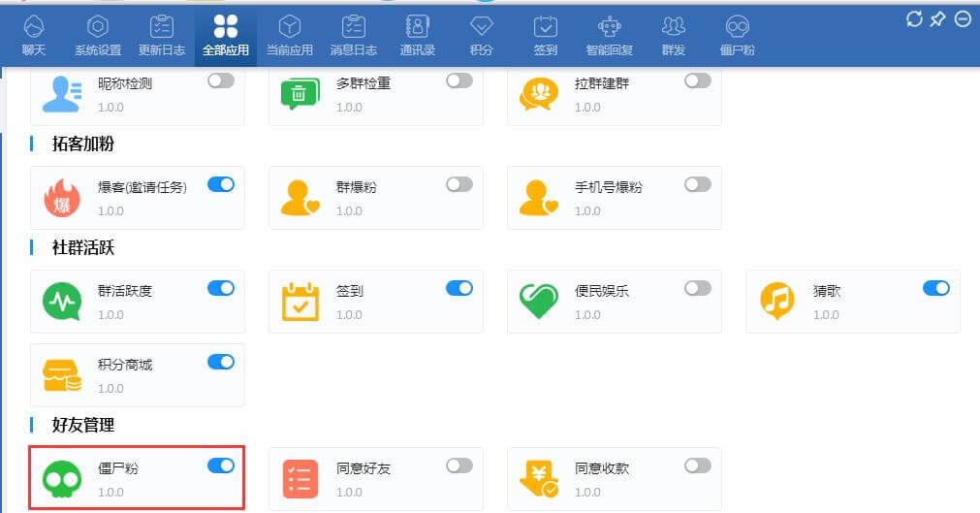Click the pin window icon
Screen dimensions: 980x513
coord(937,19)
